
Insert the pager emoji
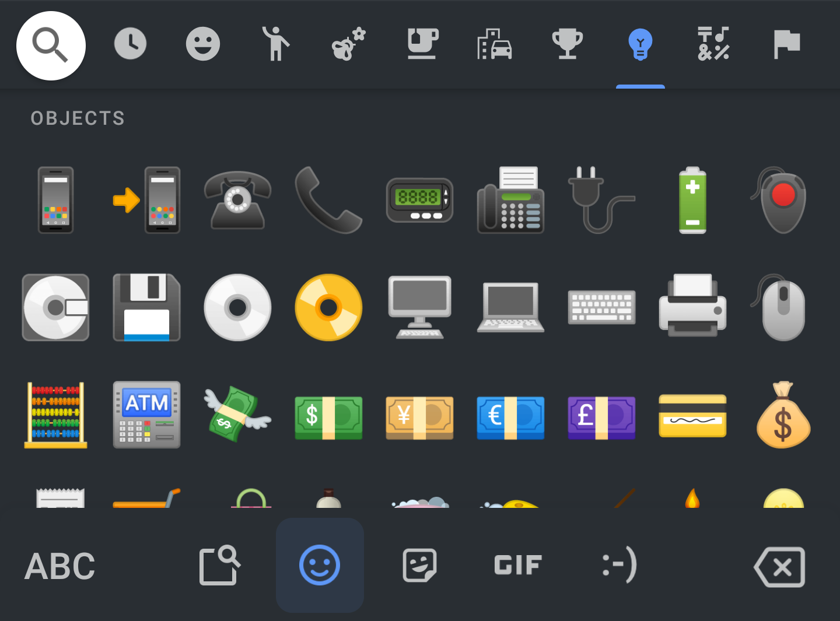pyautogui.click(x=419, y=200)
